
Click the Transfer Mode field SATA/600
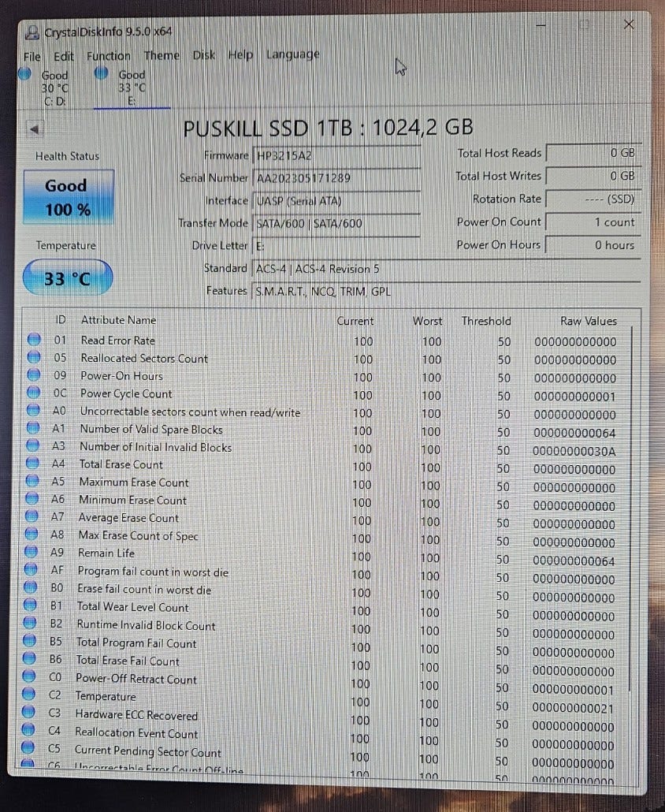click(336, 224)
